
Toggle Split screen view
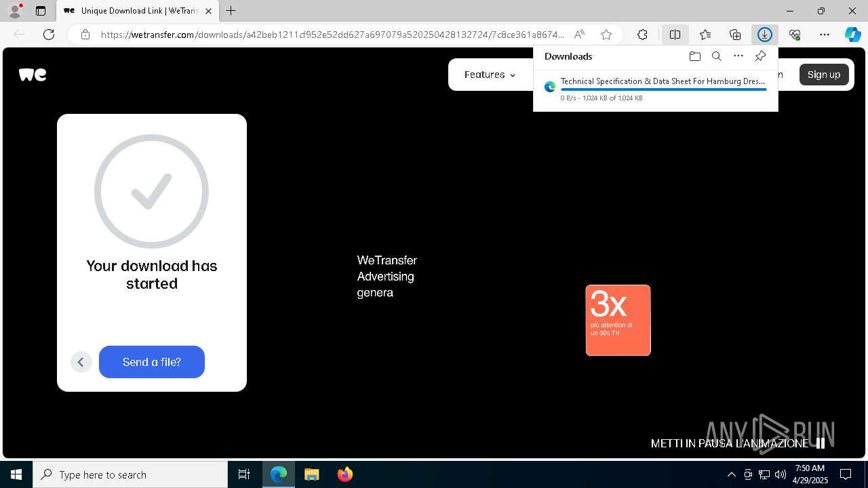(x=675, y=35)
